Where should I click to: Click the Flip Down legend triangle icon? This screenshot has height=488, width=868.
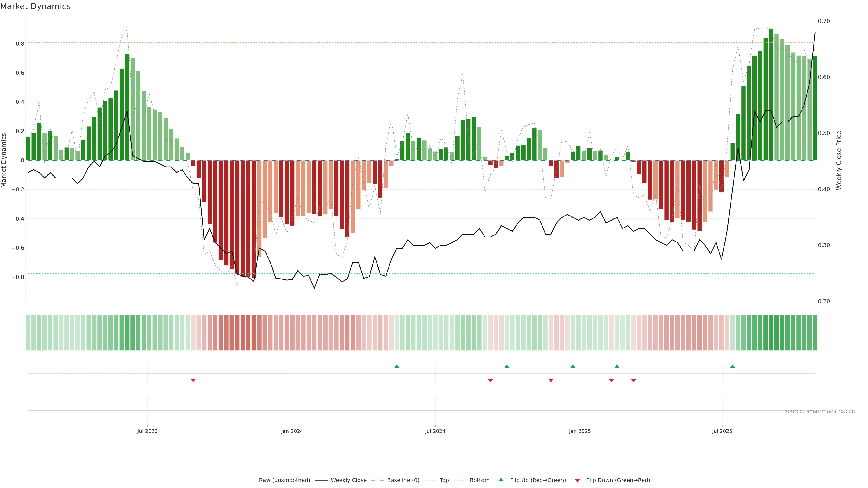(x=577, y=481)
